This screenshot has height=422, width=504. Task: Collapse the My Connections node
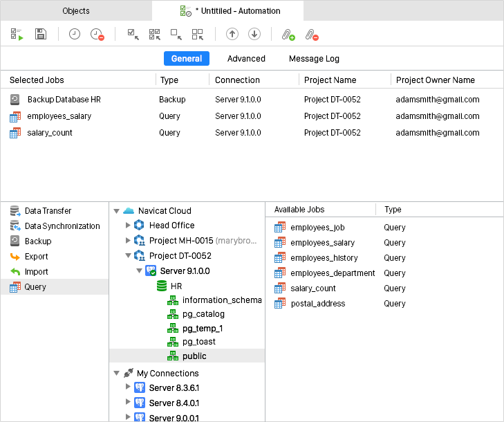click(x=116, y=373)
